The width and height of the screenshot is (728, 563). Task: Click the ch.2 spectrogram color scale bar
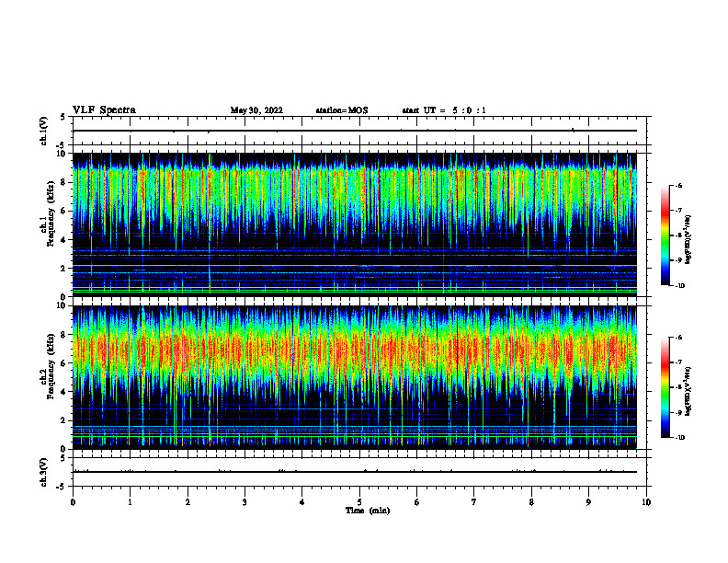[x=665, y=387]
